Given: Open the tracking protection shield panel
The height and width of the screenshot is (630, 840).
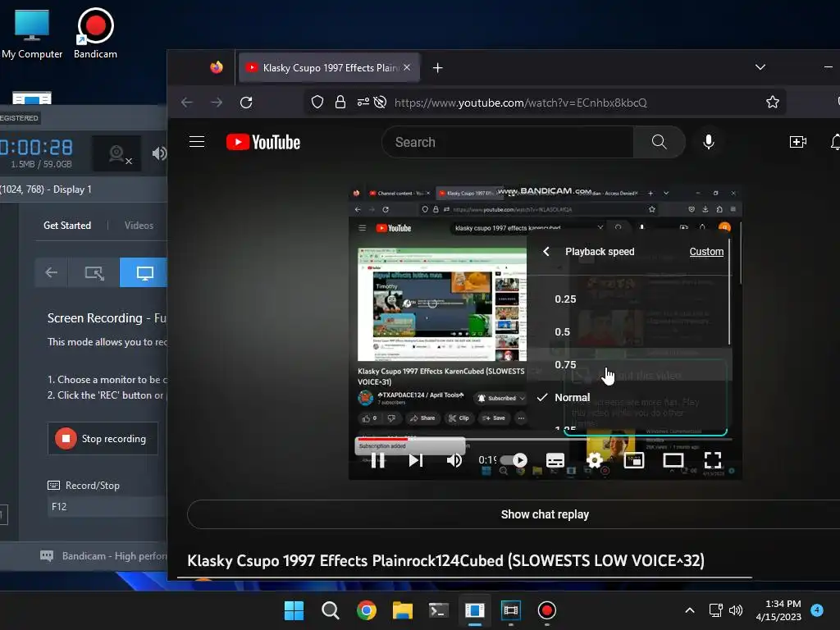Looking at the screenshot, I should (x=317, y=102).
